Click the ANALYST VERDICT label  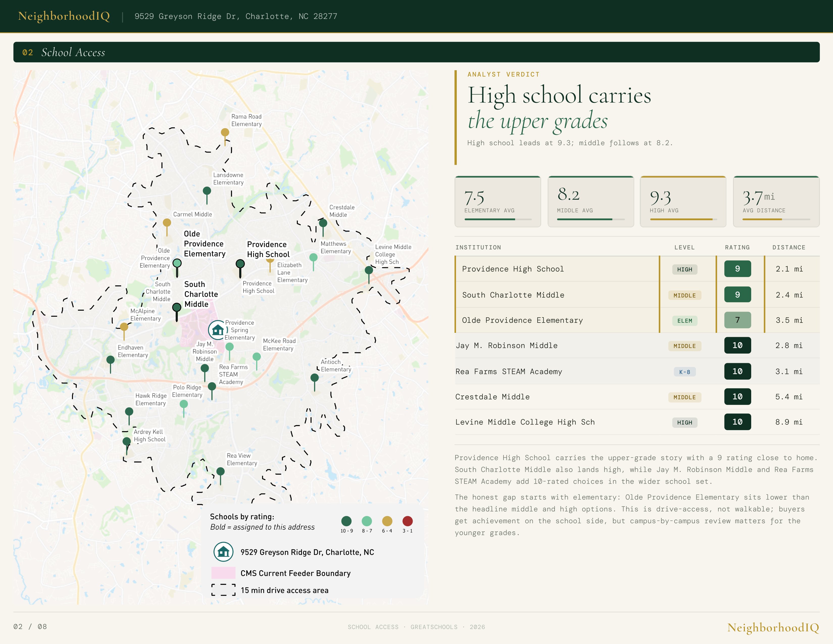point(503,75)
